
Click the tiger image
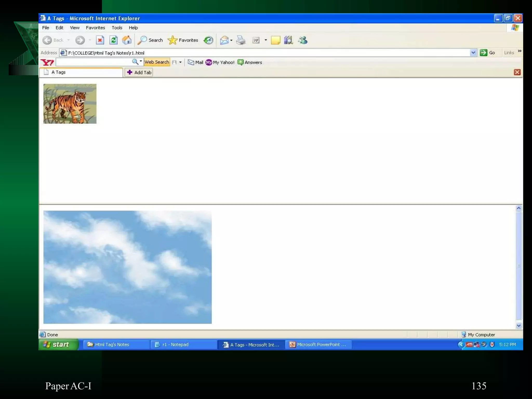point(70,104)
